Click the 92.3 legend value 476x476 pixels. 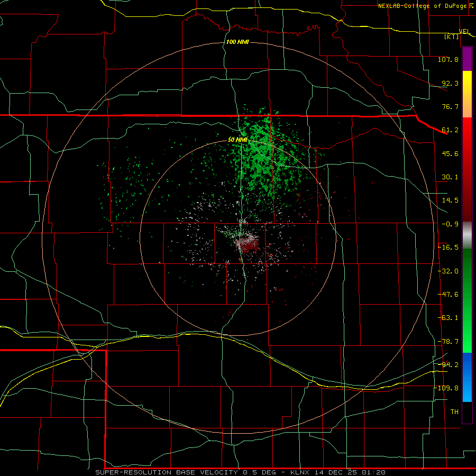[x=450, y=83]
